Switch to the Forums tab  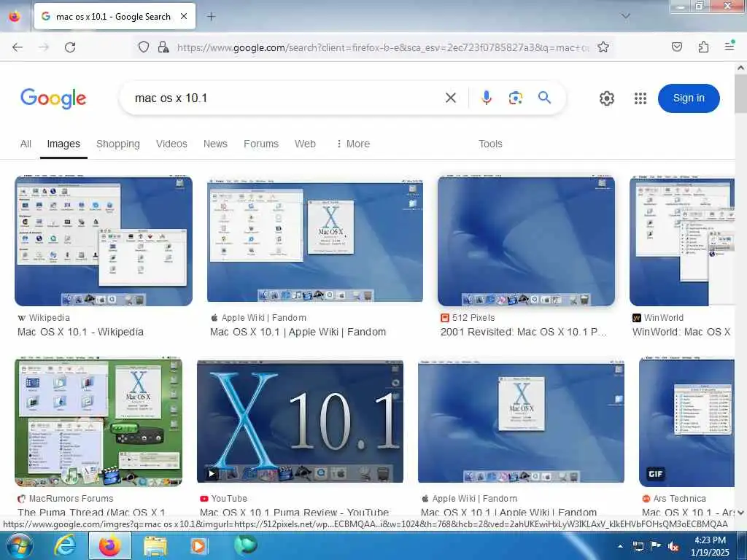(x=261, y=144)
